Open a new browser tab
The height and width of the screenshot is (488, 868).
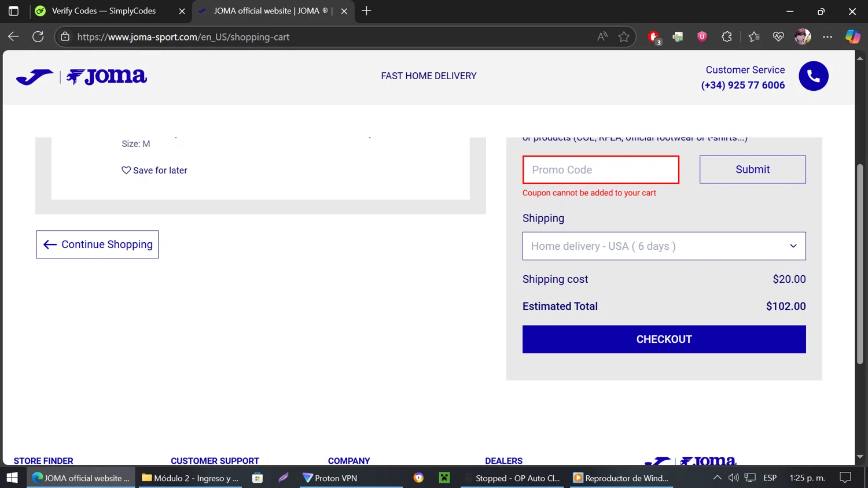[366, 11]
